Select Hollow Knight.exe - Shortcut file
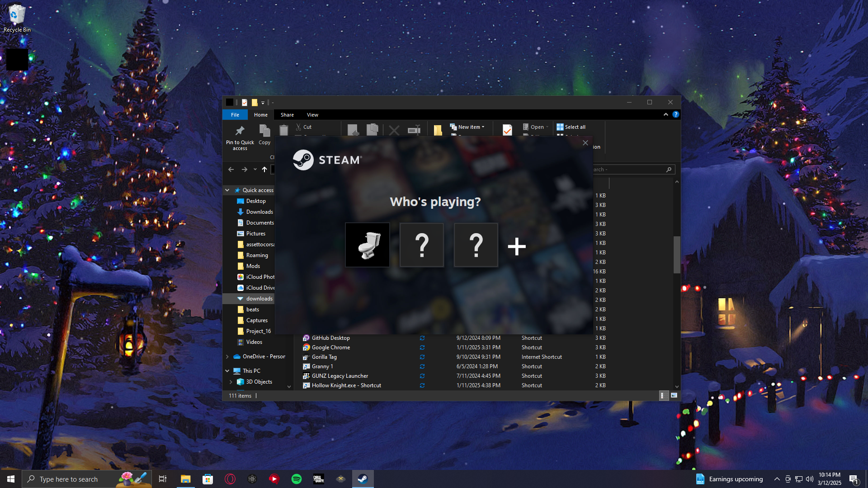 pos(346,385)
